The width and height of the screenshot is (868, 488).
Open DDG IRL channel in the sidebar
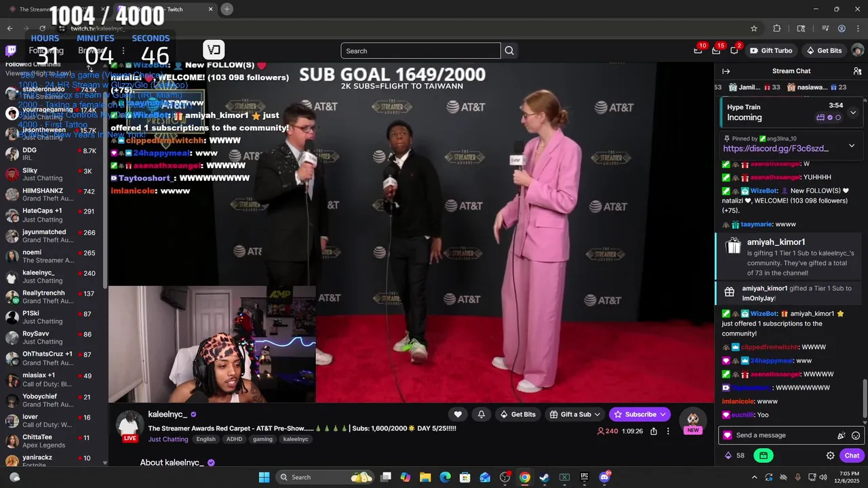pos(52,155)
